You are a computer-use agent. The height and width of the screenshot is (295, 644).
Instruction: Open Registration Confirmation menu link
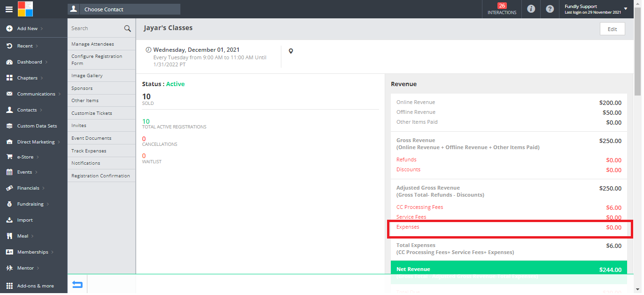(x=101, y=176)
